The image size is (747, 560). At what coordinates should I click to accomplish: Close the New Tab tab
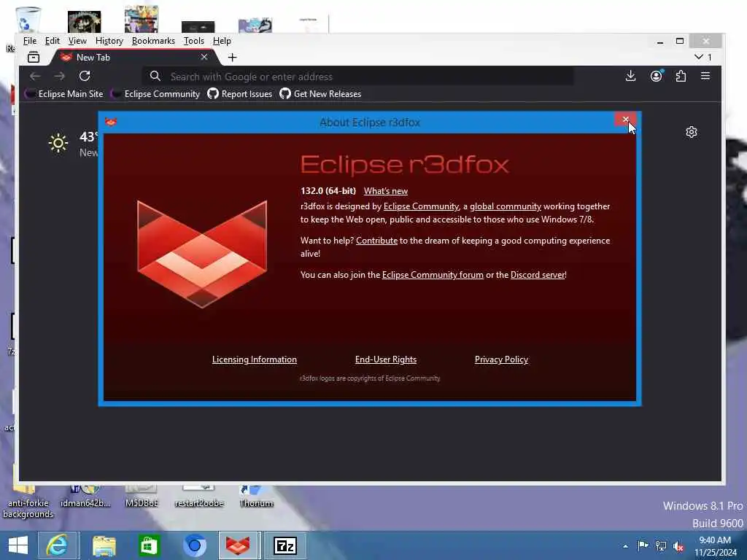pyautogui.click(x=204, y=57)
